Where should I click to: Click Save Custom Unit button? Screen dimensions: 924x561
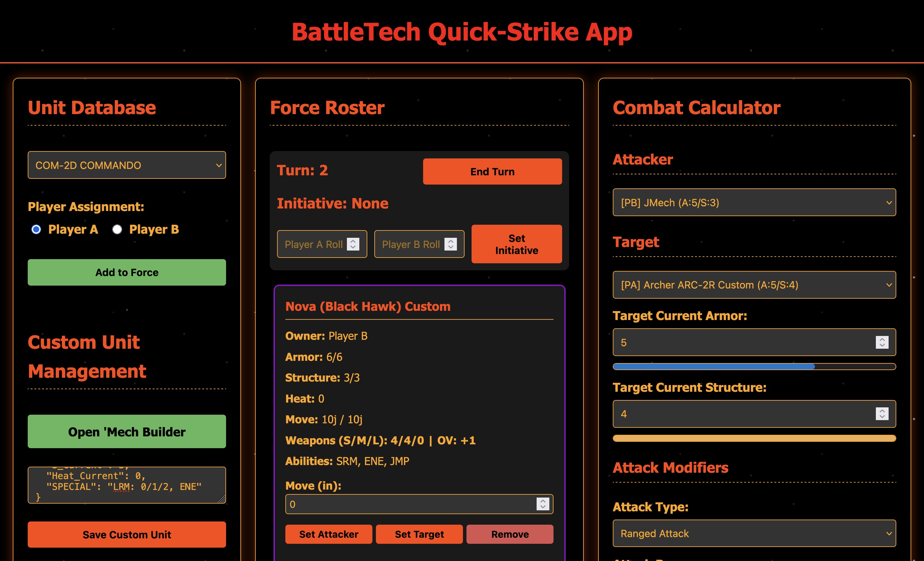(127, 534)
